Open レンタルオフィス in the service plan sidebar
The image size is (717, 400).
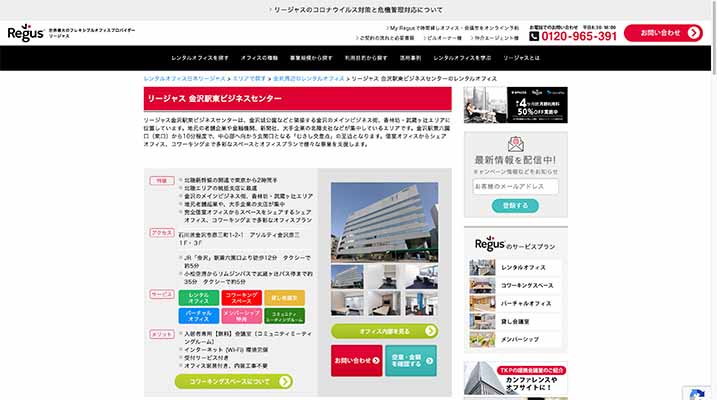pos(515,267)
